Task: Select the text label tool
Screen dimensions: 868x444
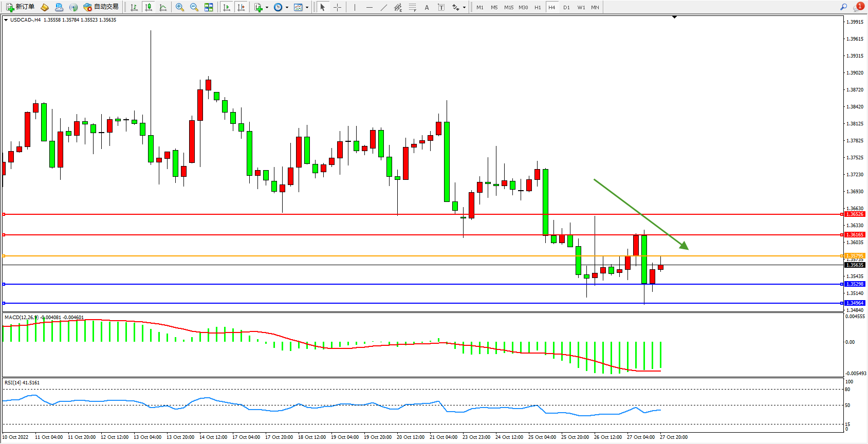Action: pyautogui.click(x=427, y=7)
